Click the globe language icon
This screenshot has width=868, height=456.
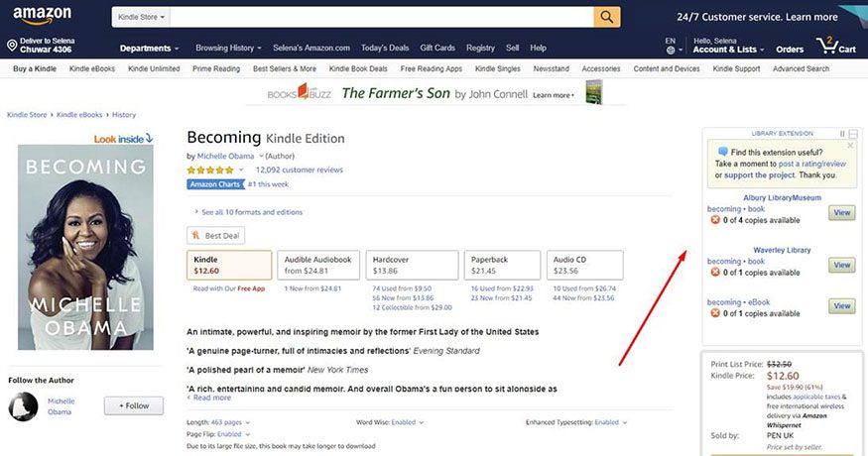(672, 51)
